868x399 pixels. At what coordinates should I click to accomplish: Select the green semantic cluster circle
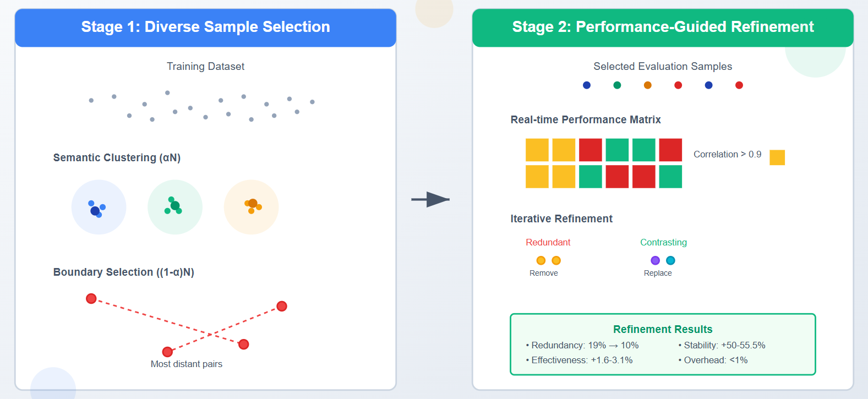[x=175, y=207]
